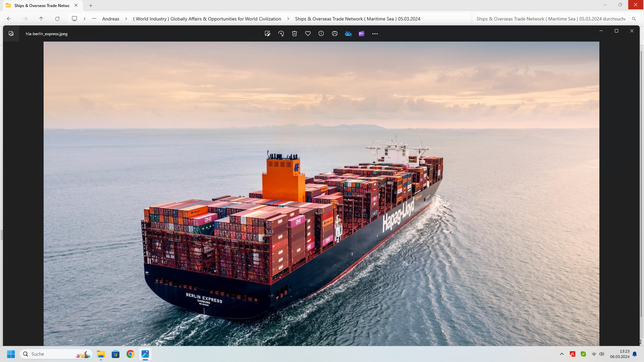Open the Edit image tool in Photos
644x362 pixels.
click(267, 34)
